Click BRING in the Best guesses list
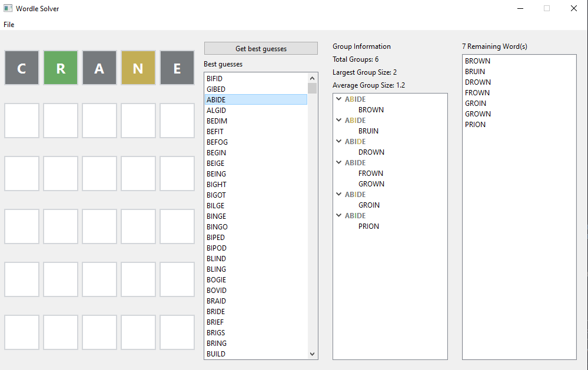Image resolution: width=588 pixels, height=370 pixels. click(x=256, y=344)
